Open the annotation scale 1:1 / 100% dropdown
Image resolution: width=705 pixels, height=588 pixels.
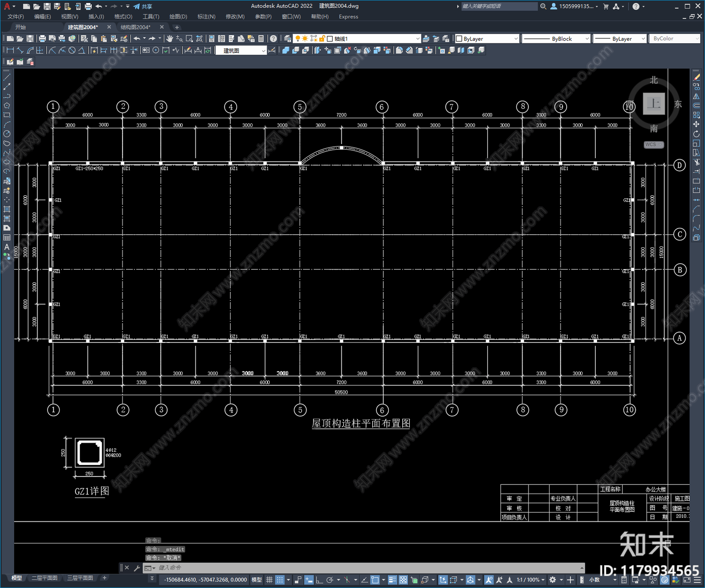[x=531, y=580]
